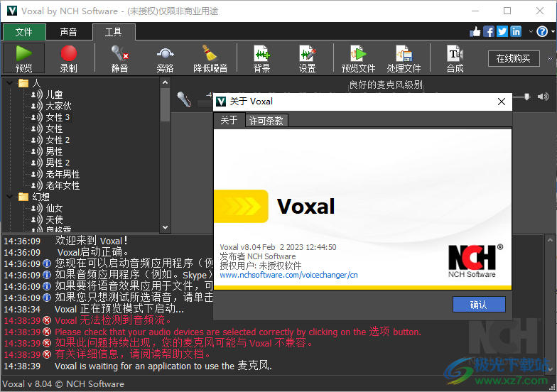Viewport: 557px width, 392px height.
Task: Click the speaker volume icon
Action: [x=543, y=97]
